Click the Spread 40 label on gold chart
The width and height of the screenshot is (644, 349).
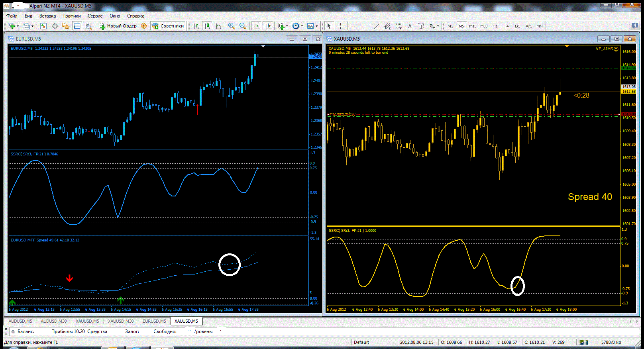coord(590,197)
